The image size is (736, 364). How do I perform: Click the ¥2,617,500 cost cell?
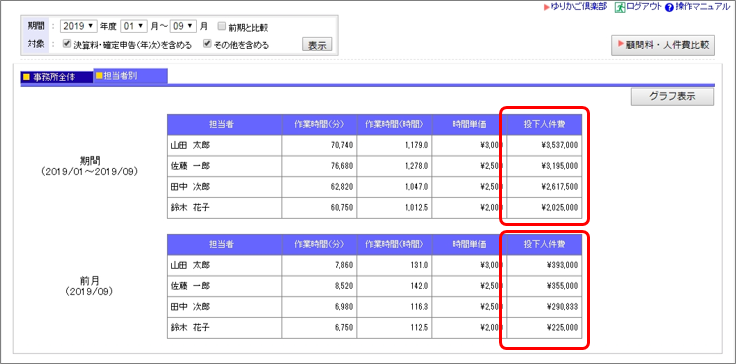coord(544,187)
